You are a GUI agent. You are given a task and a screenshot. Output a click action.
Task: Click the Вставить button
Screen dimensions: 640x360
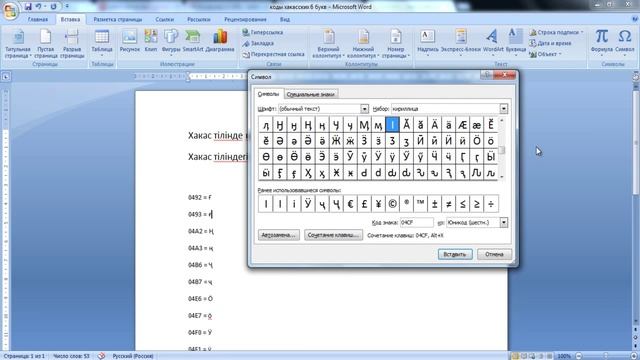(x=455, y=254)
